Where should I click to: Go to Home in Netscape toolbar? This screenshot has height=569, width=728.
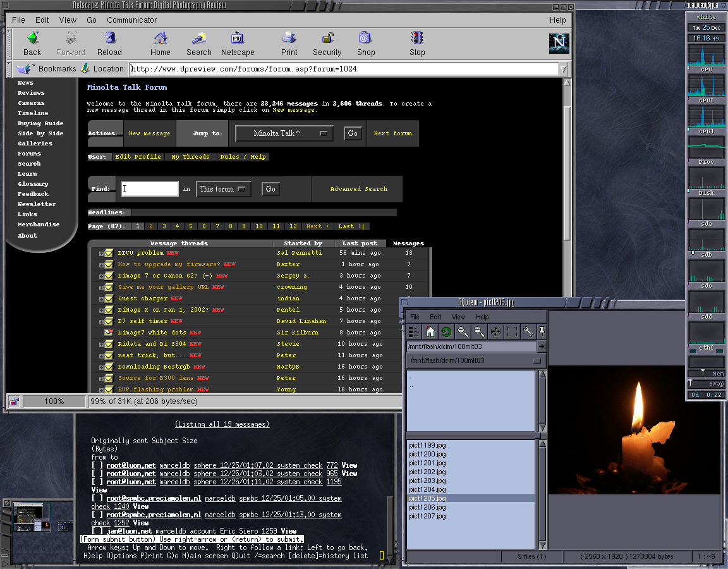click(161, 44)
